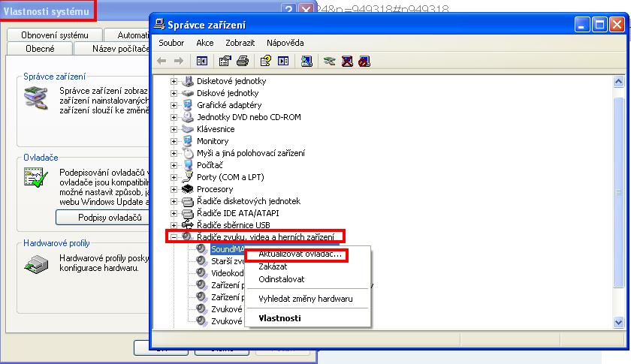Click the device list scrollbar up arrow
Viewport: 631px width, 364px height.
[618, 82]
